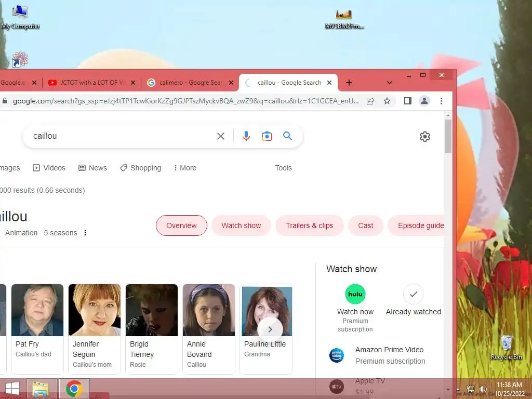Open Chrome's three-dot menu
532x399 pixels.
(441, 101)
